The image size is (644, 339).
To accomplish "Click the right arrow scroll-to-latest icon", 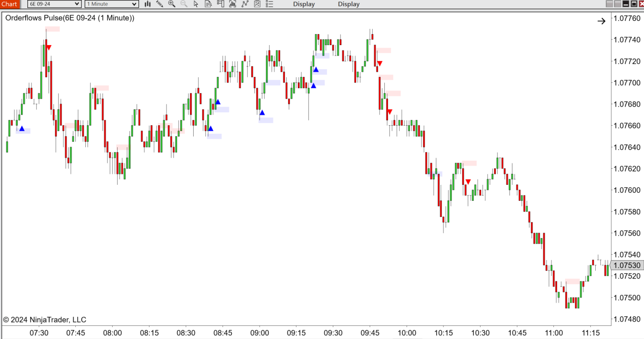I will (601, 21).
